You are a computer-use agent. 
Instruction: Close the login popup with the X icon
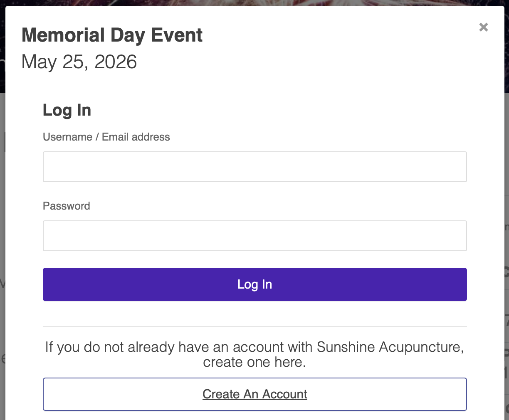(x=483, y=27)
